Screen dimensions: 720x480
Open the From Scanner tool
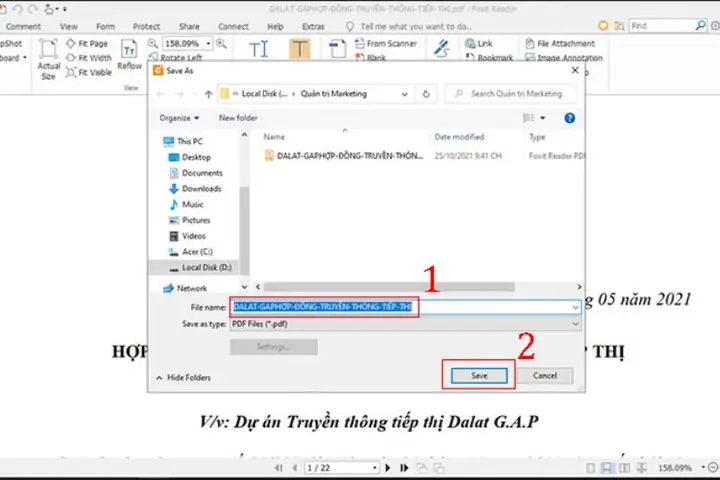tap(386, 44)
